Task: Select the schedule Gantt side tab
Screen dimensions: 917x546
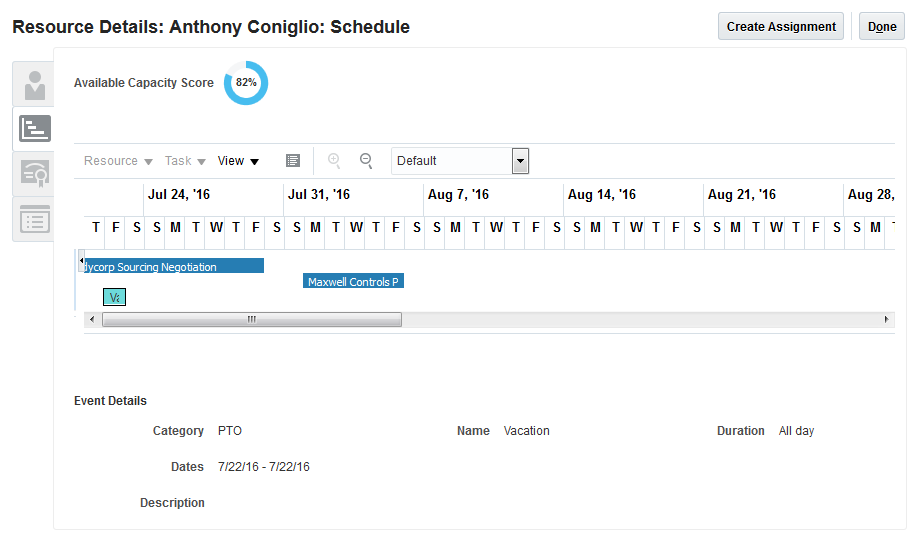Action: tap(35, 128)
